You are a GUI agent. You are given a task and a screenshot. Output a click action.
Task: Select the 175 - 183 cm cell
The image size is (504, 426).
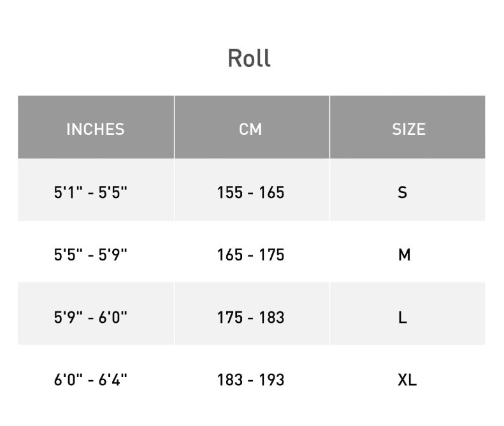250,317
